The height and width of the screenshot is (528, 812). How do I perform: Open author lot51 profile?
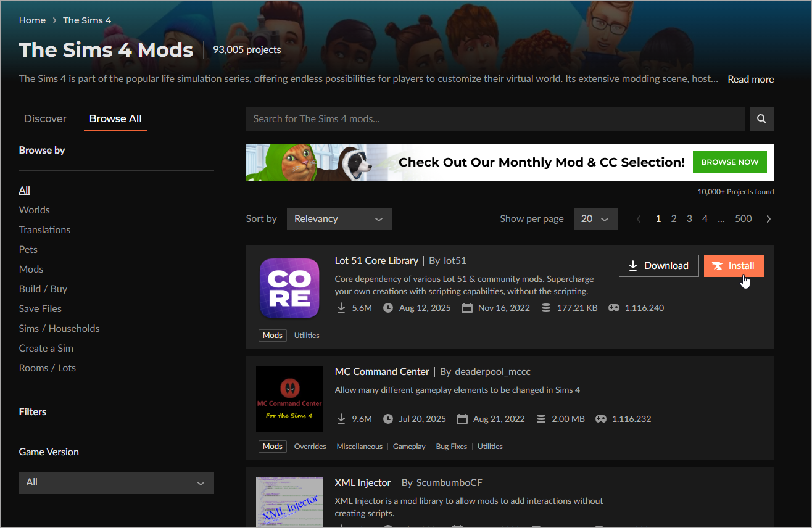pos(455,260)
